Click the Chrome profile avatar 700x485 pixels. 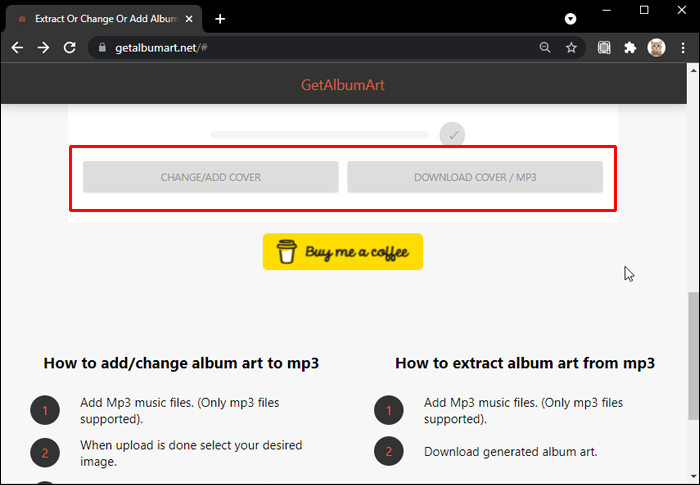[x=656, y=47]
